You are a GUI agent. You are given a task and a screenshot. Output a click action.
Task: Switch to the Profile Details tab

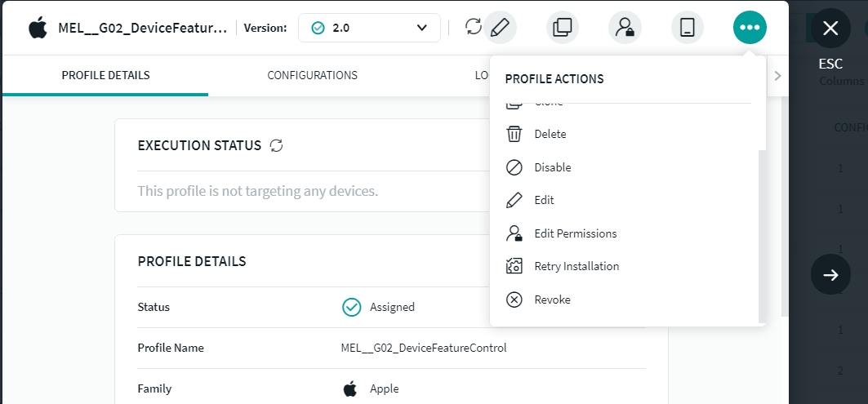point(105,75)
